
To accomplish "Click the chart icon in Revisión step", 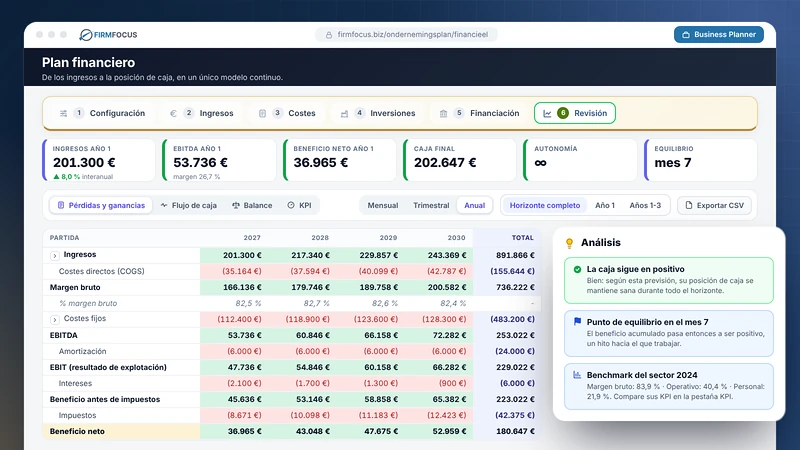I will [547, 113].
